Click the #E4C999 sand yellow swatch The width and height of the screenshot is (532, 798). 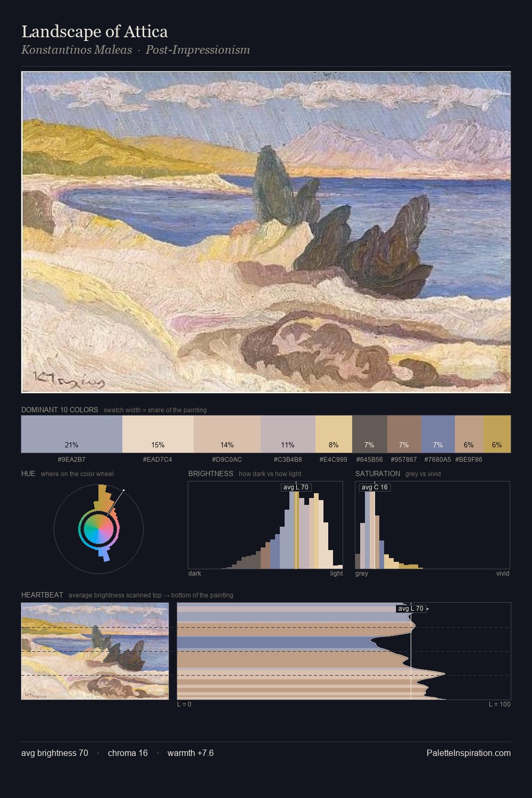point(334,434)
